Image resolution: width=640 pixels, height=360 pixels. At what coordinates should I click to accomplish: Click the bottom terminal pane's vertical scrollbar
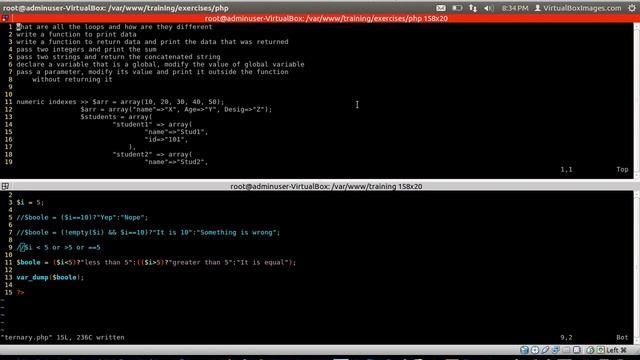pos(637,267)
